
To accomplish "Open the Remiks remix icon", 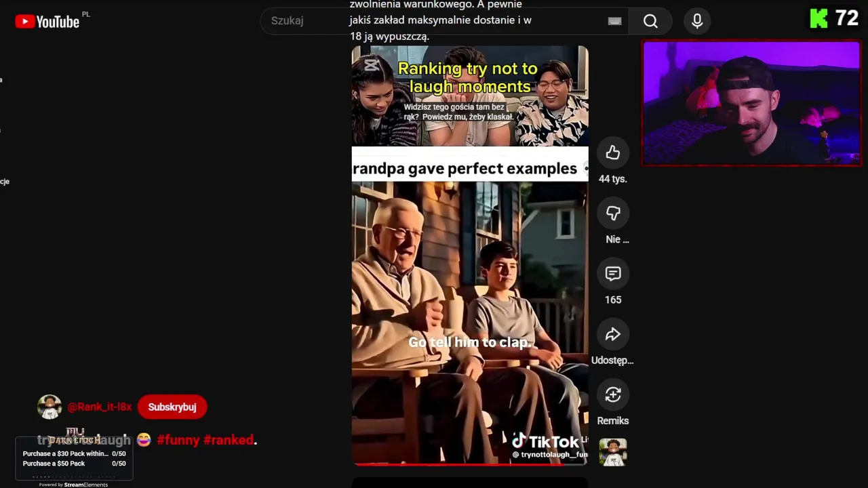I will point(613,394).
